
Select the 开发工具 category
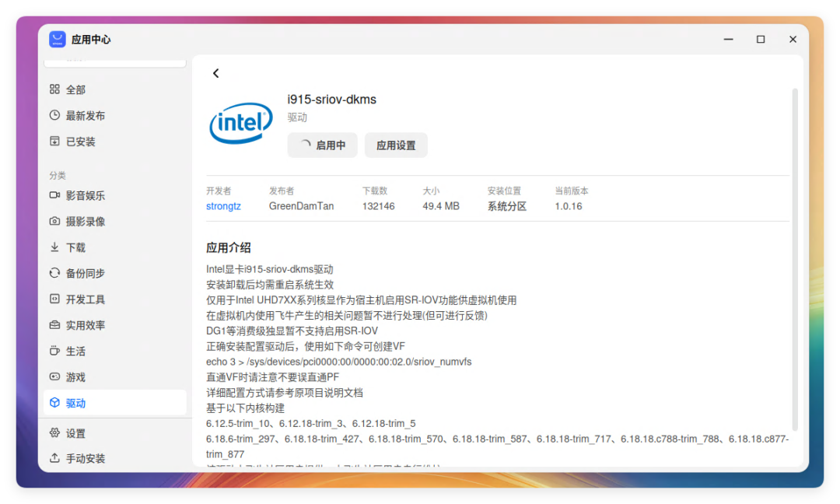point(114,299)
